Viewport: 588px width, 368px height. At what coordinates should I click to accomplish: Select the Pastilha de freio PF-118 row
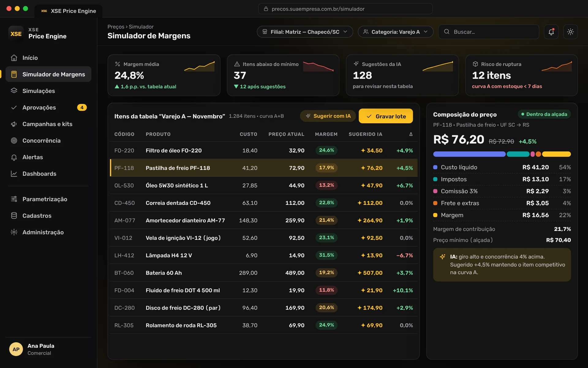[x=264, y=168]
